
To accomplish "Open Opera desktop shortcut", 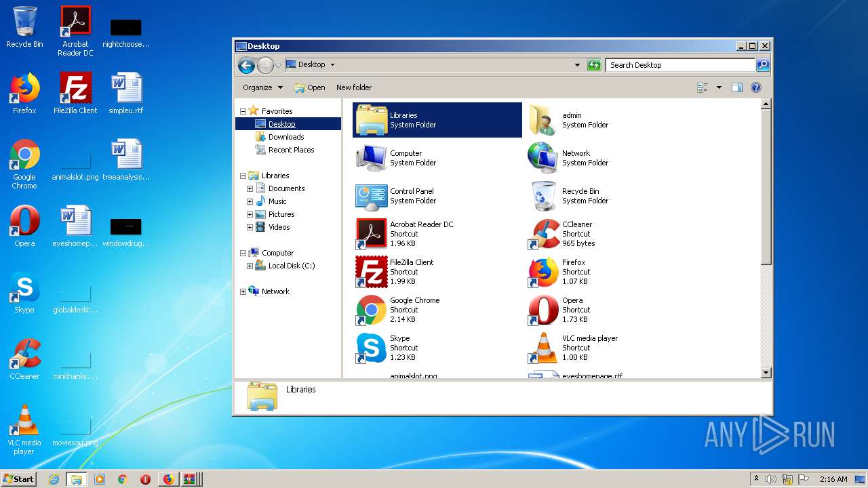I will click(24, 226).
